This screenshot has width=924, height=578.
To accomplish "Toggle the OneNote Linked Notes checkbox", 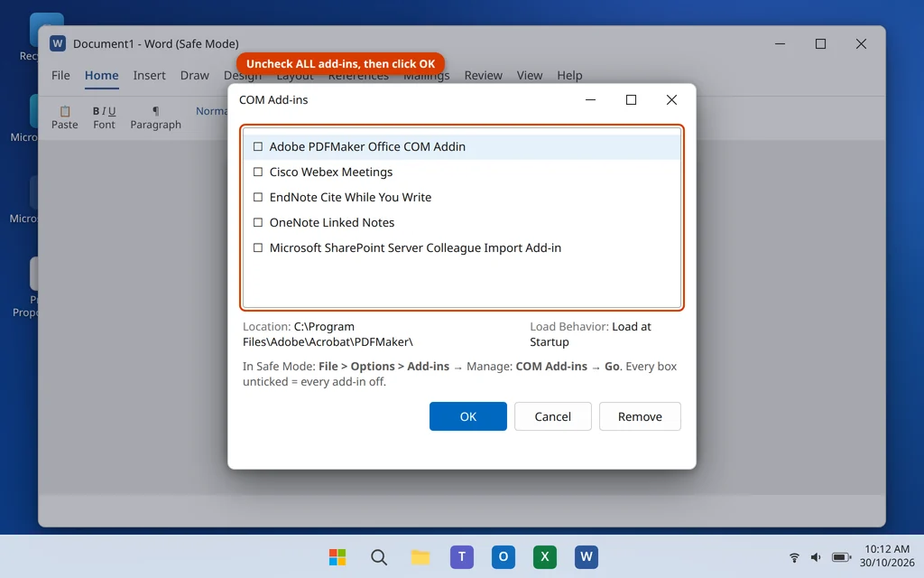I will (257, 222).
